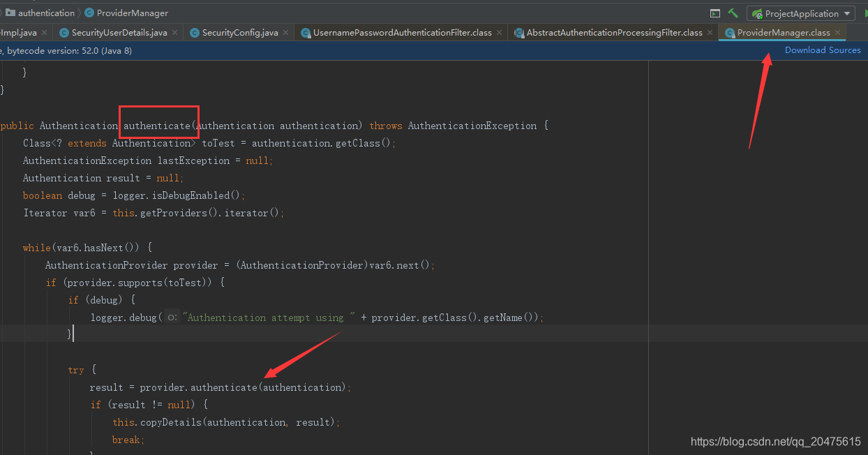
Task: Open UsernamePasswordAuthenticationFilter.class tab
Action: pos(402,33)
